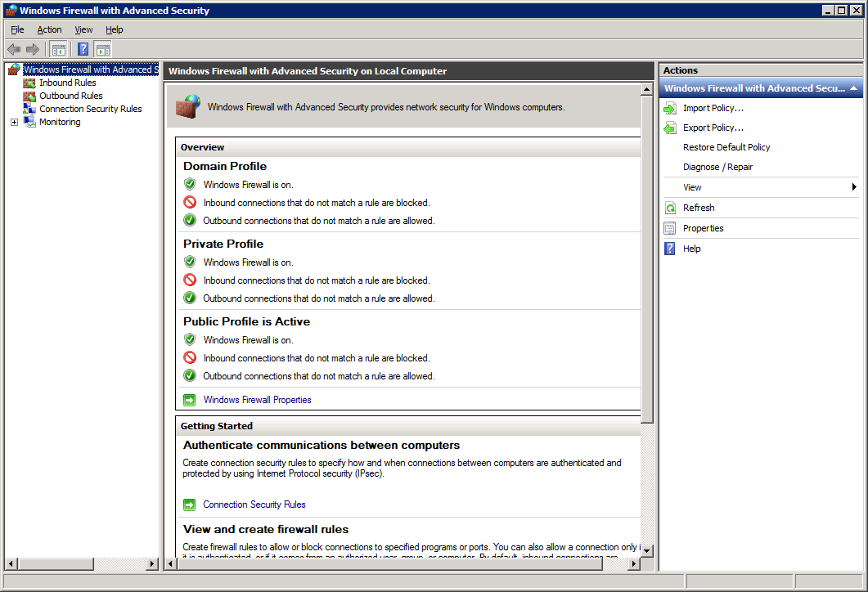Select Inbound Rules in the tree
Viewport: 868px width, 592px height.
pos(68,83)
